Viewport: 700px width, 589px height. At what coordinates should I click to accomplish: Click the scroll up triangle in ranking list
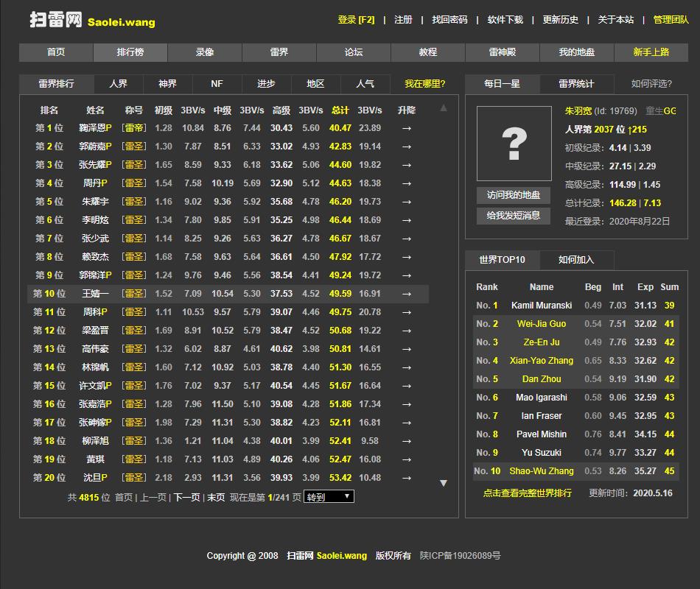click(443, 108)
